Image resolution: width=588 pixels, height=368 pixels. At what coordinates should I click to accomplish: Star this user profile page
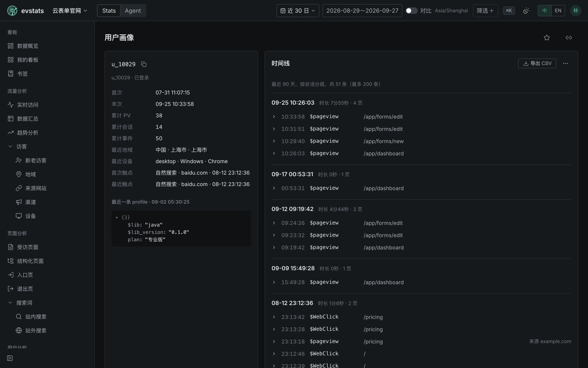547,38
